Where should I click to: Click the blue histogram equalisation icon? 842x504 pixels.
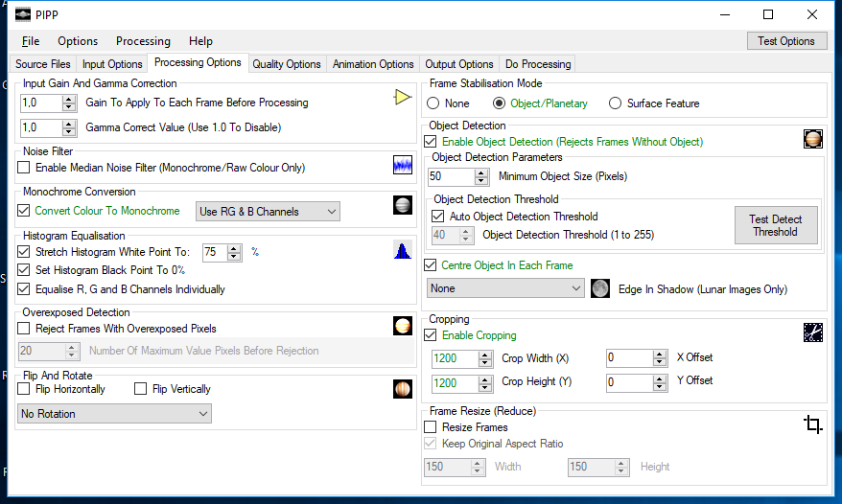403,250
